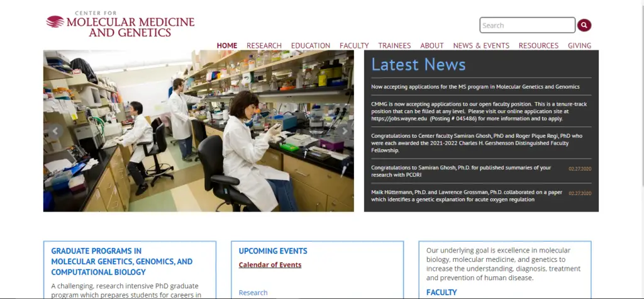Click the Molecular Medicine and Genetics logo

pyautogui.click(x=121, y=24)
